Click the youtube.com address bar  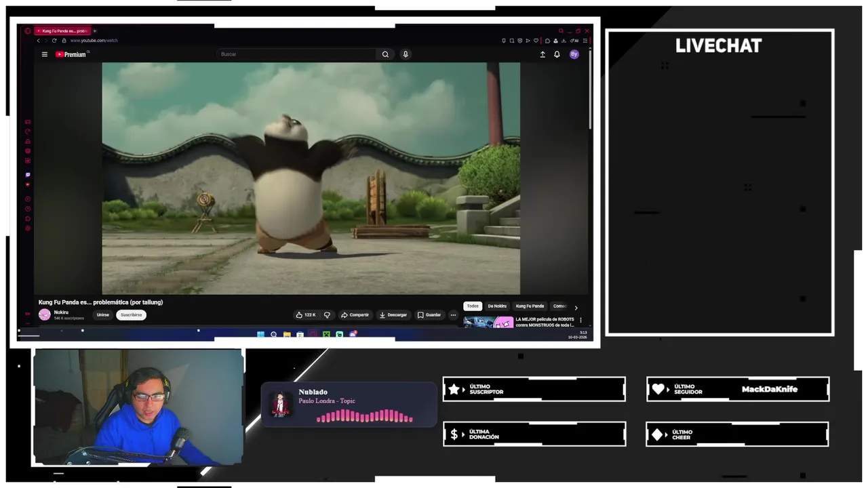pyautogui.click(x=94, y=41)
